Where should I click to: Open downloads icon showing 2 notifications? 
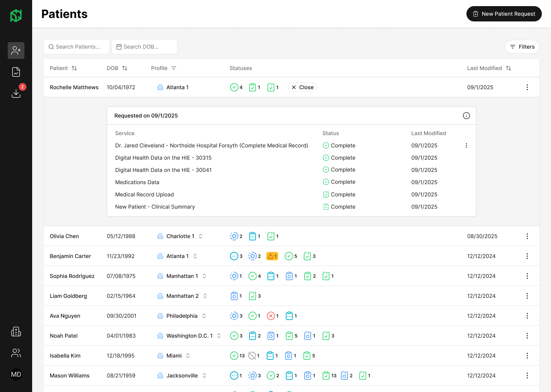click(x=16, y=93)
